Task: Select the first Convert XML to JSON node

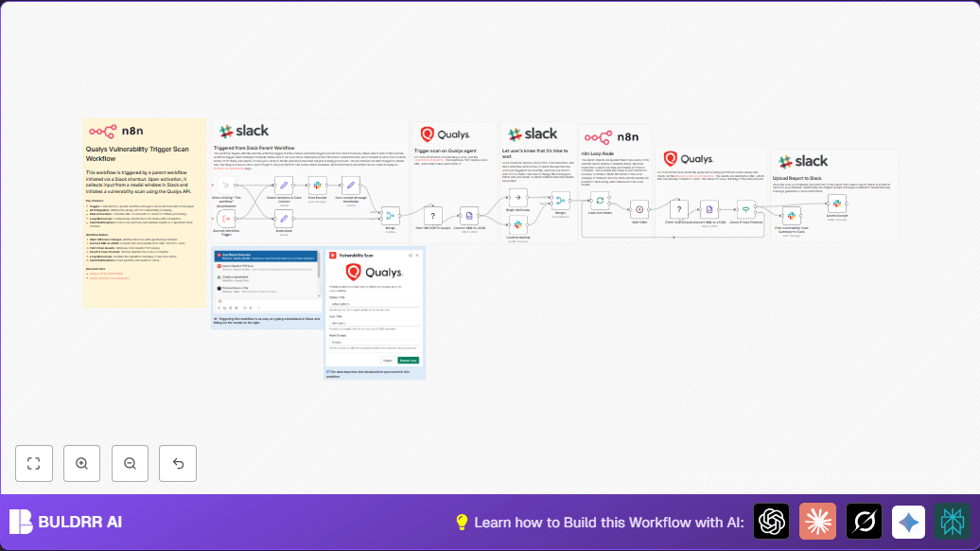Action: pos(469,216)
